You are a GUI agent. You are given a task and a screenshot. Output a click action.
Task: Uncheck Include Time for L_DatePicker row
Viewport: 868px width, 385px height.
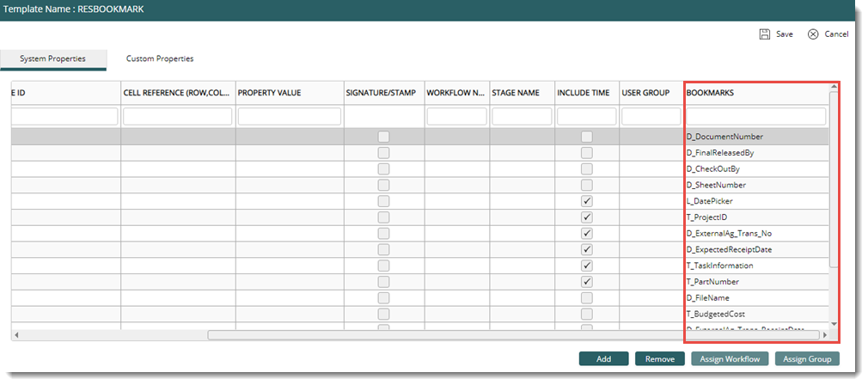[587, 201]
